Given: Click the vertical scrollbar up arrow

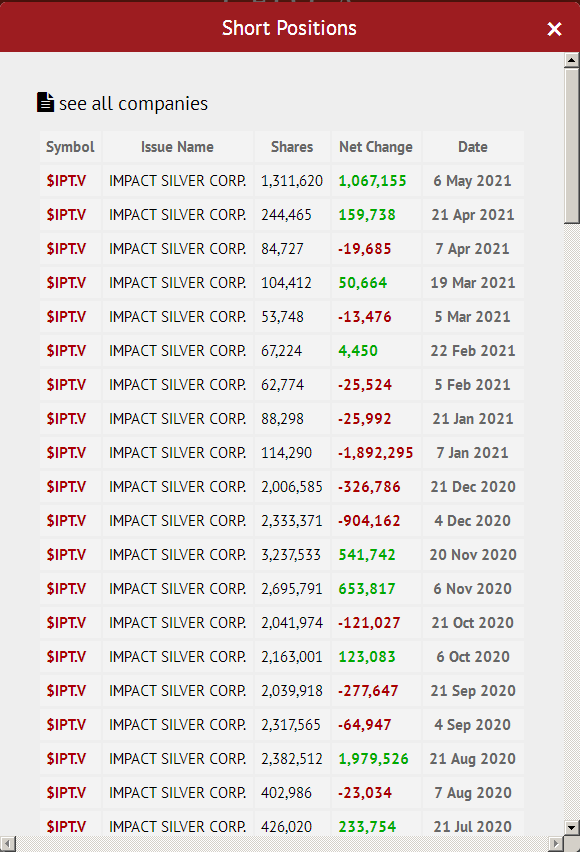Looking at the screenshot, I should coord(571,60).
